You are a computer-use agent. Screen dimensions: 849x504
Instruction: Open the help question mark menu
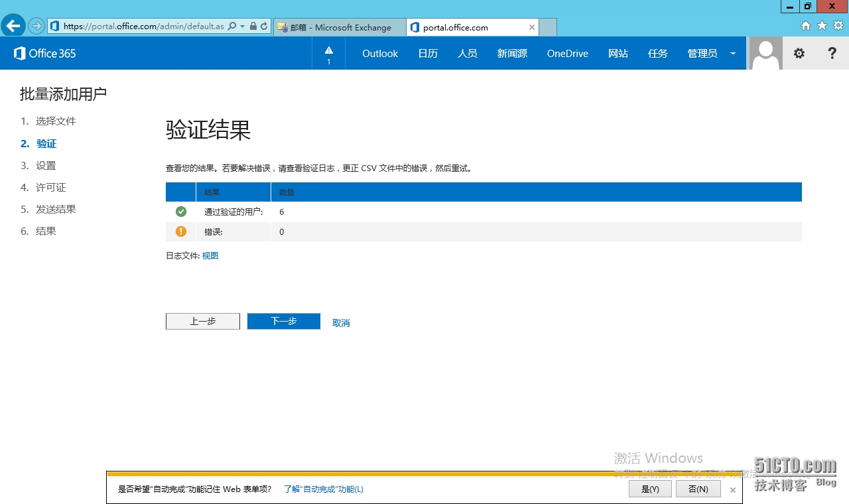tap(832, 53)
